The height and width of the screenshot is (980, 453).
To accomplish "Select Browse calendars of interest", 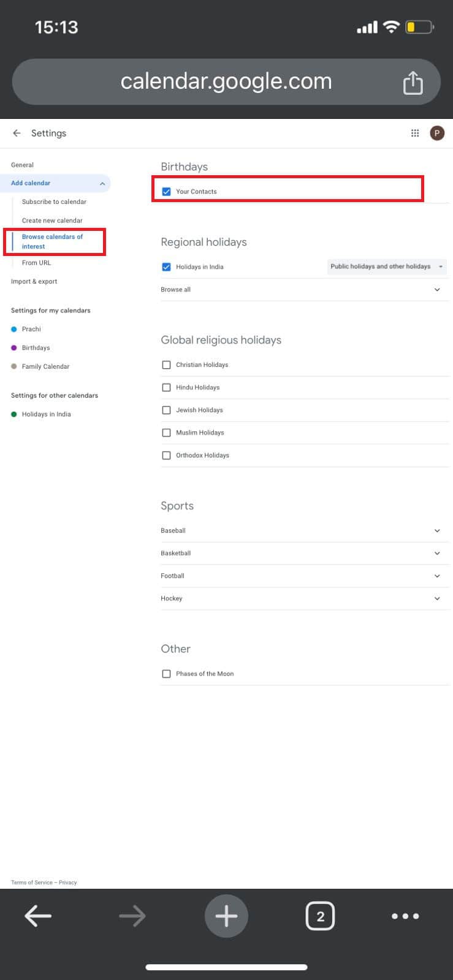I will coord(53,241).
